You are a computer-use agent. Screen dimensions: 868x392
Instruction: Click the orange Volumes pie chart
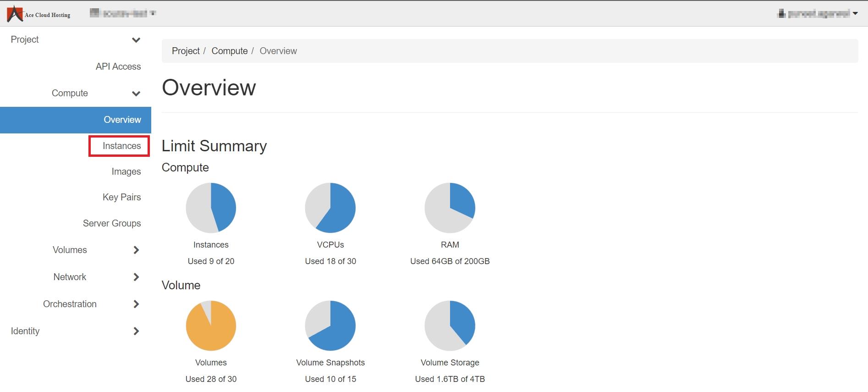(x=211, y=326)
